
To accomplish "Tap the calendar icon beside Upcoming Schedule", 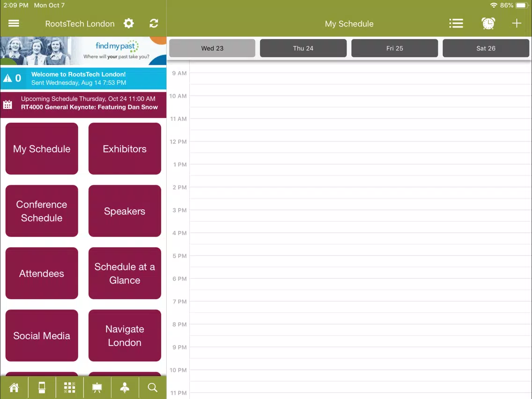I will (x=7, y=104).
